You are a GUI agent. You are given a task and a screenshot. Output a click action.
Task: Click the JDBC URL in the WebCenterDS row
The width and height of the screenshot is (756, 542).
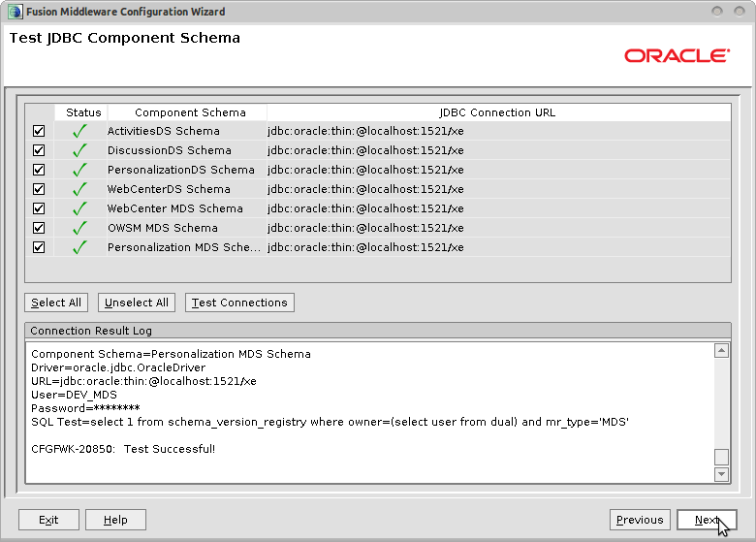point(365,189)
